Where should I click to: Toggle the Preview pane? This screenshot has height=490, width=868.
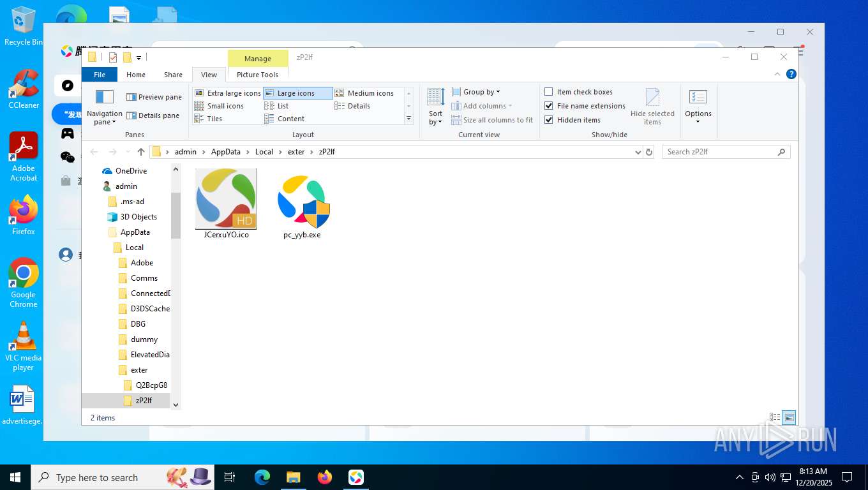tap(154, 97)
